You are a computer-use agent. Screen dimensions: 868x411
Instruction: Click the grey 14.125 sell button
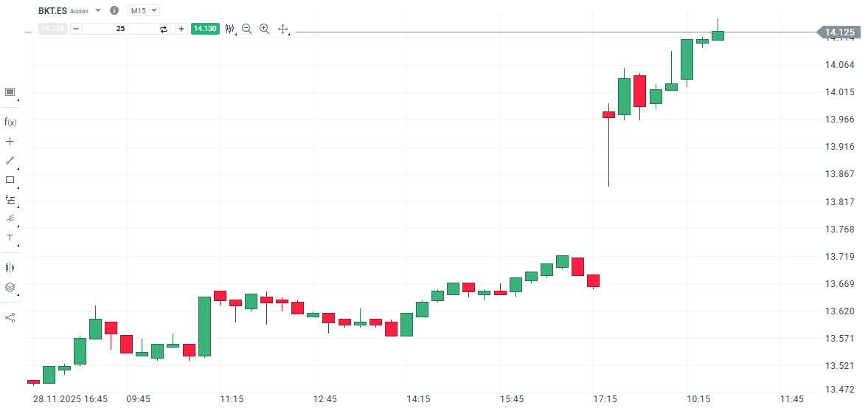tap(52, 29)
